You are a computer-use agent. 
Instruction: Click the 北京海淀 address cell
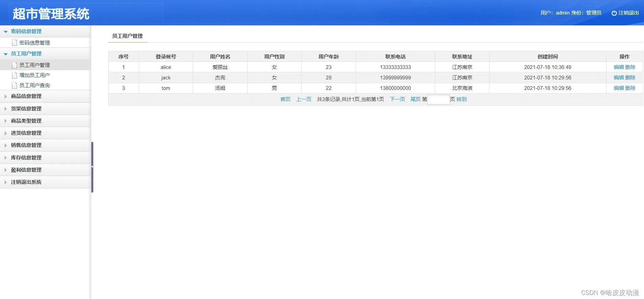[462, 88]
